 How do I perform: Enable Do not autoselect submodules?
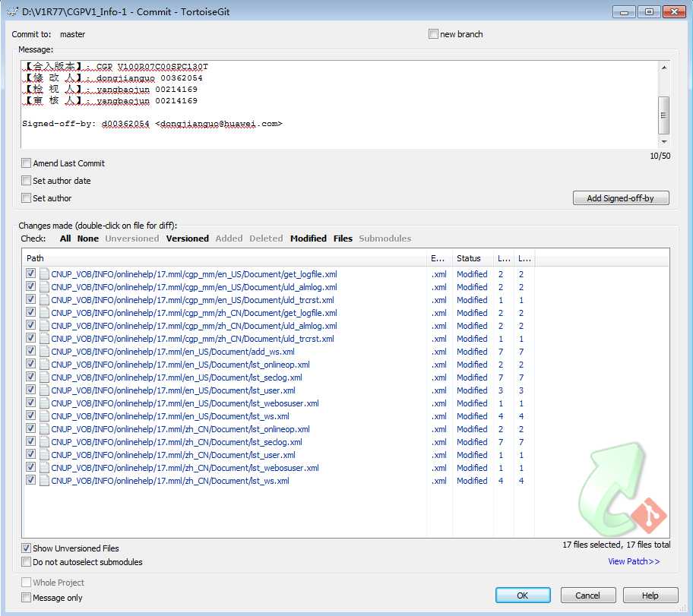(x=26, y=562)
